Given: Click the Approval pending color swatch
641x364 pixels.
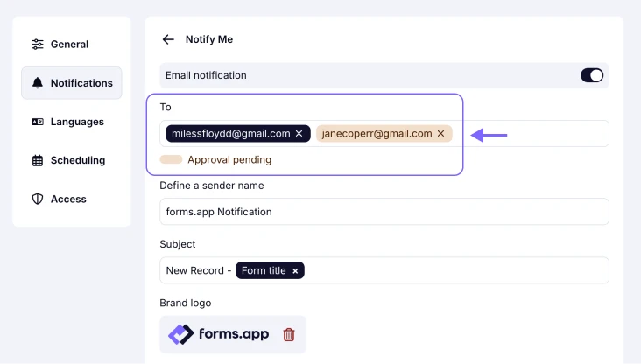Looking at the screenshot, I should pos(171,160).
